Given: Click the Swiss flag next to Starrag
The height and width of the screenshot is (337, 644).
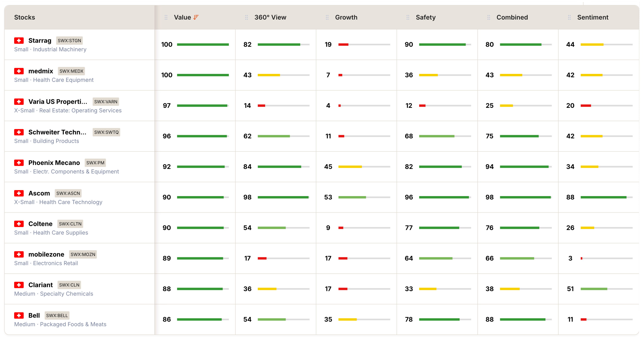Looking at the screenshot, I should pos(19,41).
